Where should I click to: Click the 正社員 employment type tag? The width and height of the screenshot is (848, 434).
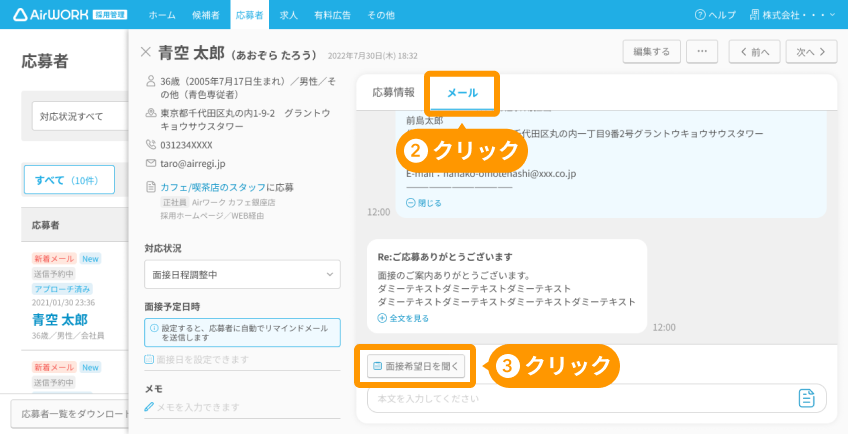174,202
